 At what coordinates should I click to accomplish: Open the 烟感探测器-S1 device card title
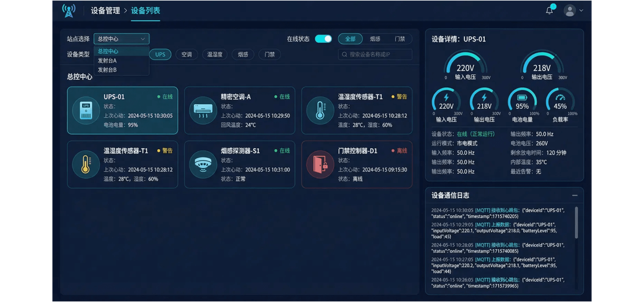tap(240, 151)
